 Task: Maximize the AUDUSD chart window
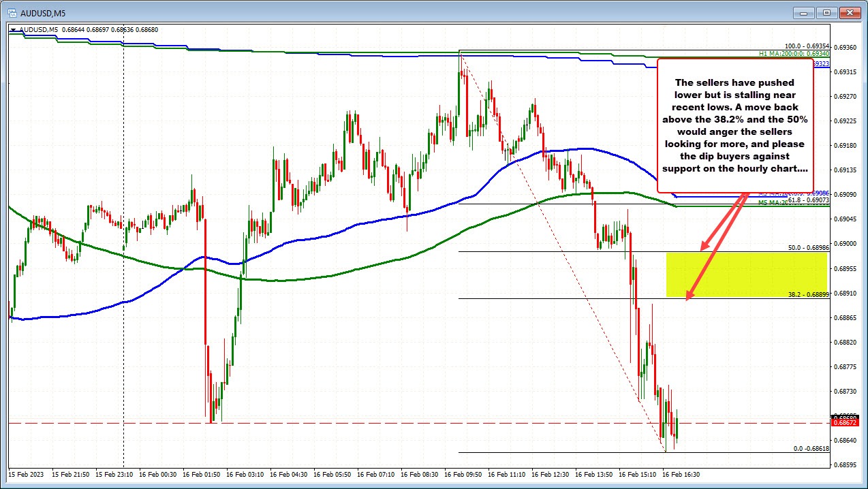tap(827, 12)
